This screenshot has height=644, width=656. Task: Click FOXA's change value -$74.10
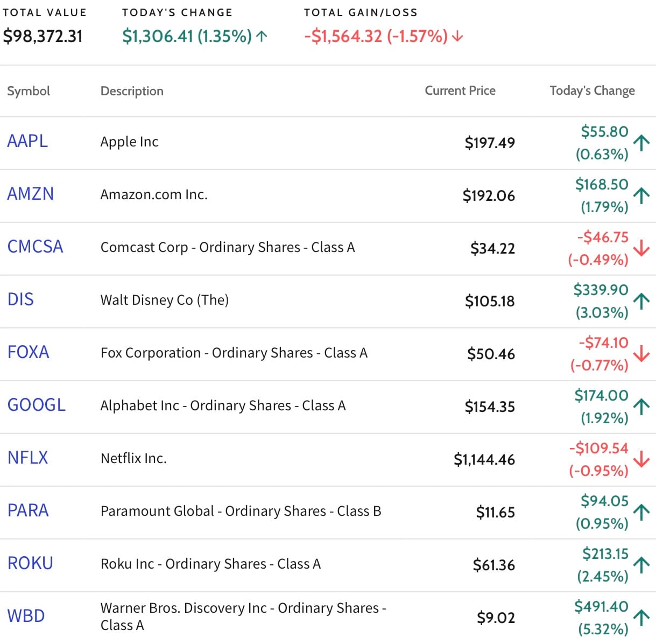603,342
